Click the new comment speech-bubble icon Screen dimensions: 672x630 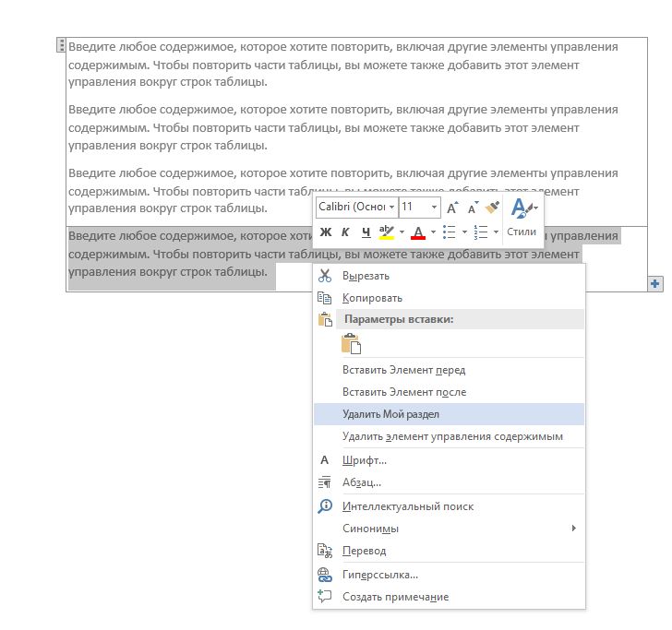coord(325,596)
